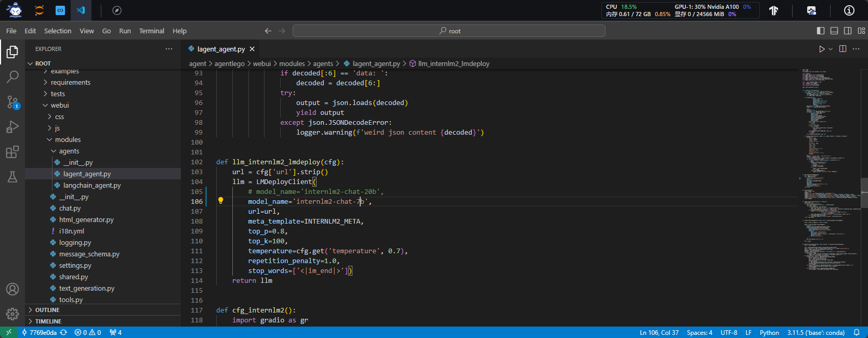Go forward with the right arrow
The width and height of the screenshot is (868, 338).
coord(282,31)
